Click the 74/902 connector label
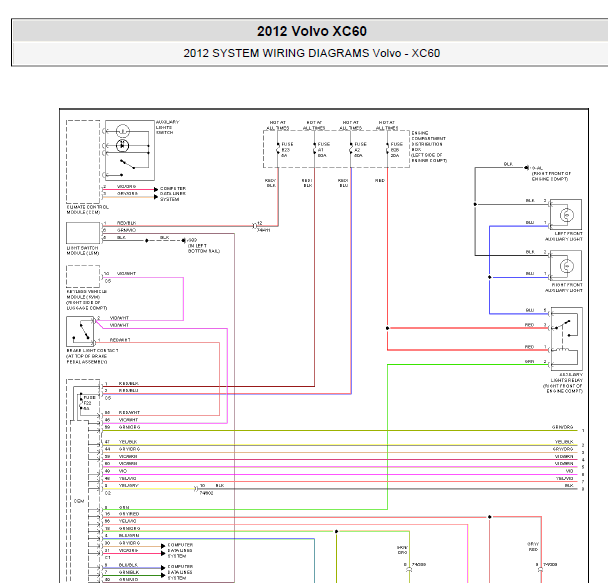 pyautogui.click(x=206, y=493)
